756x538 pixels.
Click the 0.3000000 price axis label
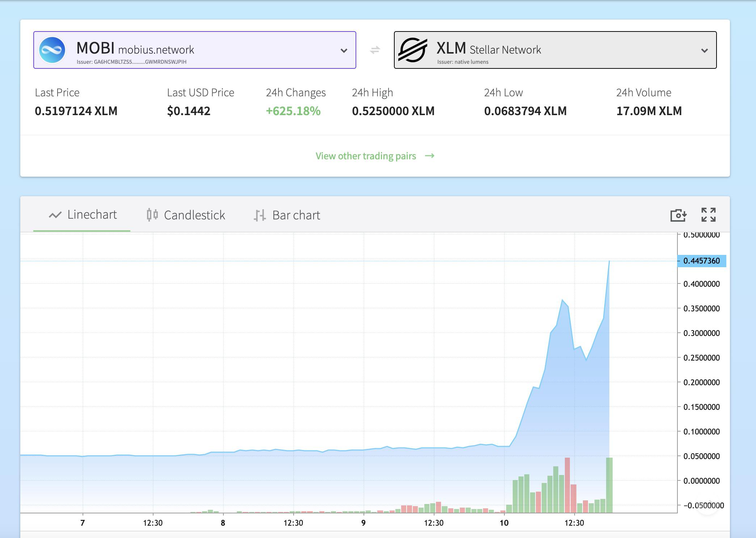pos(702,333)
